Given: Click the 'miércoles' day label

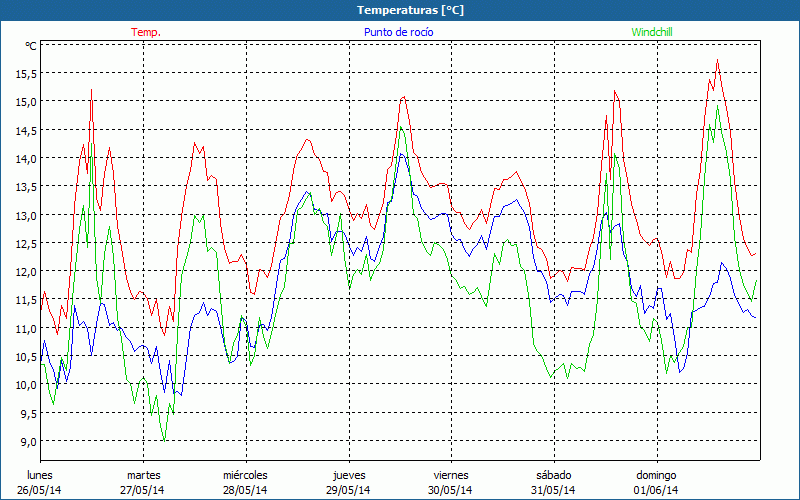Looking at the screenshot, I should pyautogui.click(x=245, y=475).
